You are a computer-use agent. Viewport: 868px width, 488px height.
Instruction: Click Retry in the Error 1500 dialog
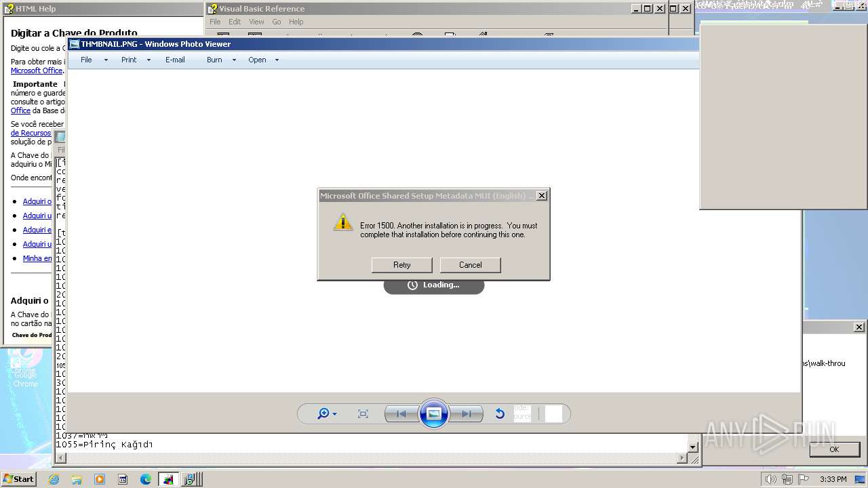point(401,265)
